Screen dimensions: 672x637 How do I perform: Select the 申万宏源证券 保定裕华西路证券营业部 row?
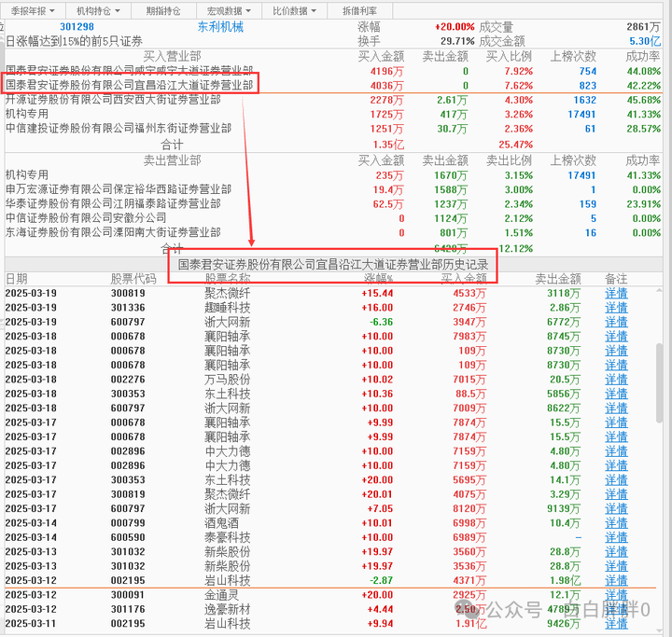click(332, 189)
